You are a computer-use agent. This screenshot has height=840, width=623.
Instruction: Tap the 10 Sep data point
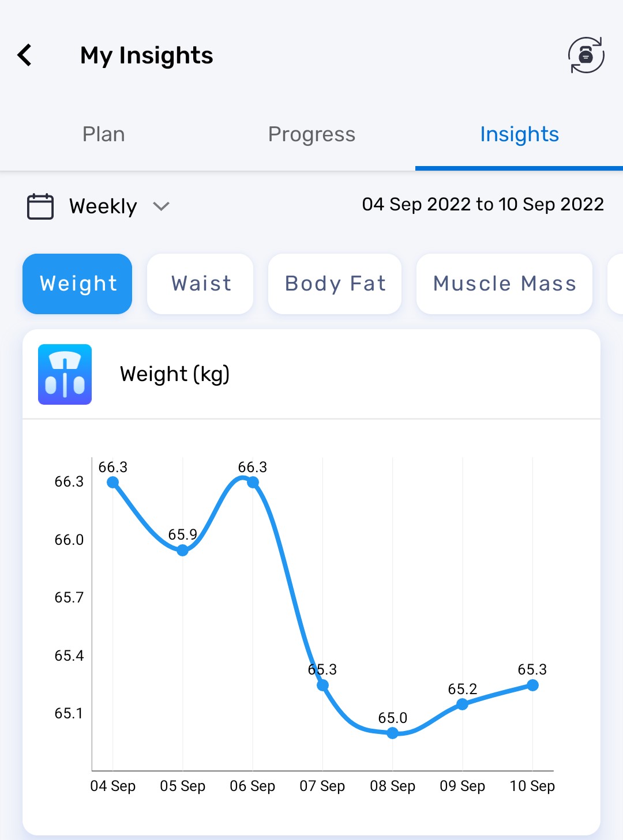[x=532, y=685]
